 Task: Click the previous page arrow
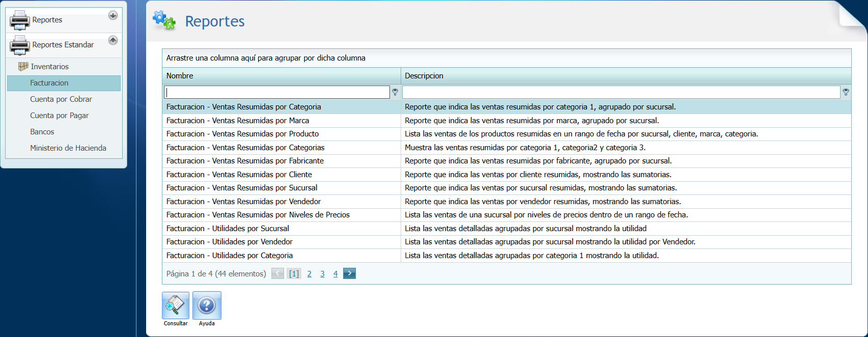tap(277, 273)
